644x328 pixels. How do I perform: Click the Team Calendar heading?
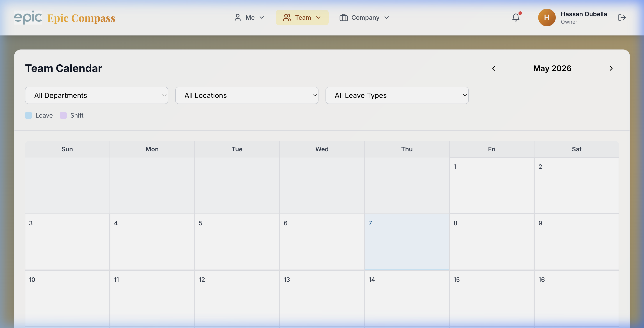point(64,69)
